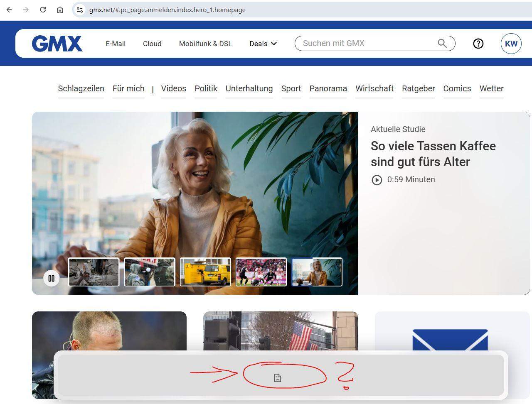This screenshot has height=404, width=532.
Task: Open the Deals dropdown menu
Action: [x=263, y=44]
